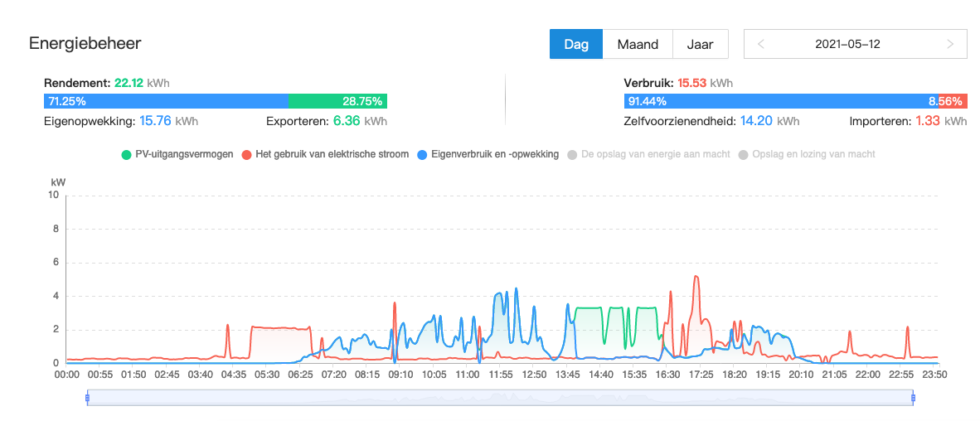The height and width of the screenshot is (421, 980).
Task: Switch to the Maand view
Action: pyautogui.click(x=638, y=45)
